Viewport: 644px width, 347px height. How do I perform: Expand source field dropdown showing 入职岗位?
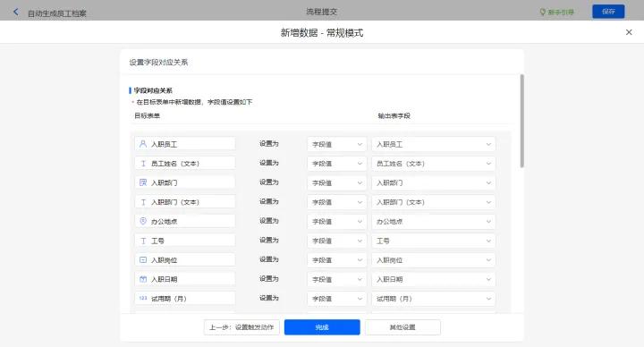(434, 260)
